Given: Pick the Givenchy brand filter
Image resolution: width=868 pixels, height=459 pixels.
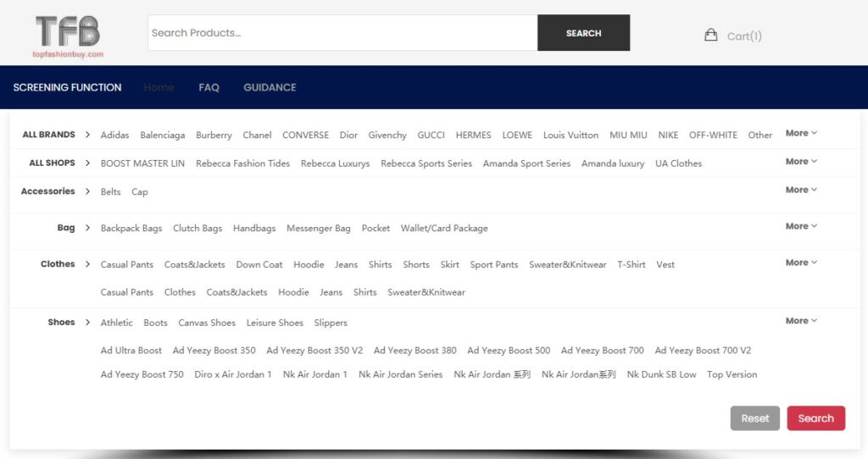Looking at the screenshot, I should (x=387, y=135).
